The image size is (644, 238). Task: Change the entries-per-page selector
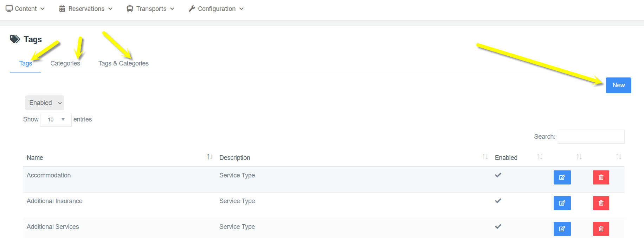tap(56, 120)
